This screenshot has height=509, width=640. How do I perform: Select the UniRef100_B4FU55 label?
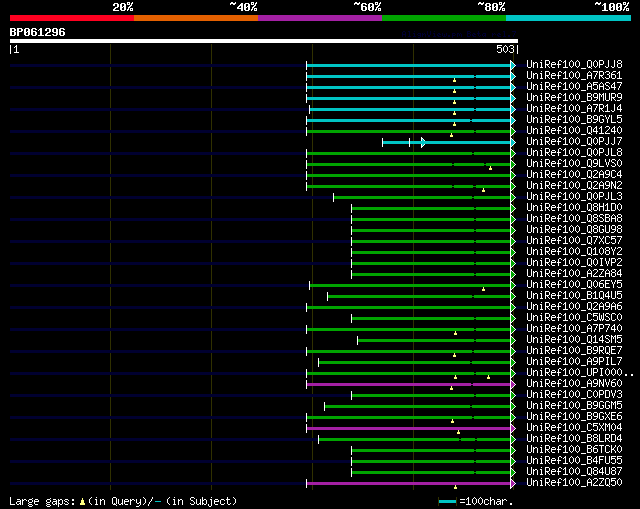pyautogui.click(x=574, y=461)
